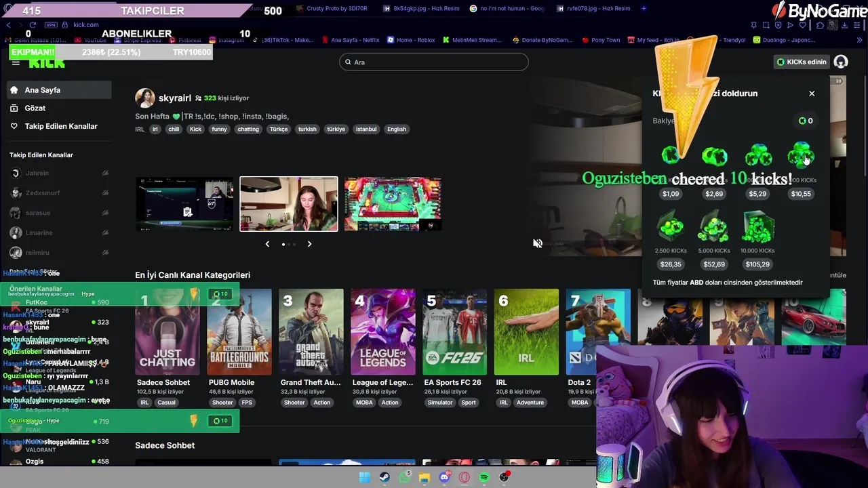Open the PUBG Mobile category card

(239, 332)
